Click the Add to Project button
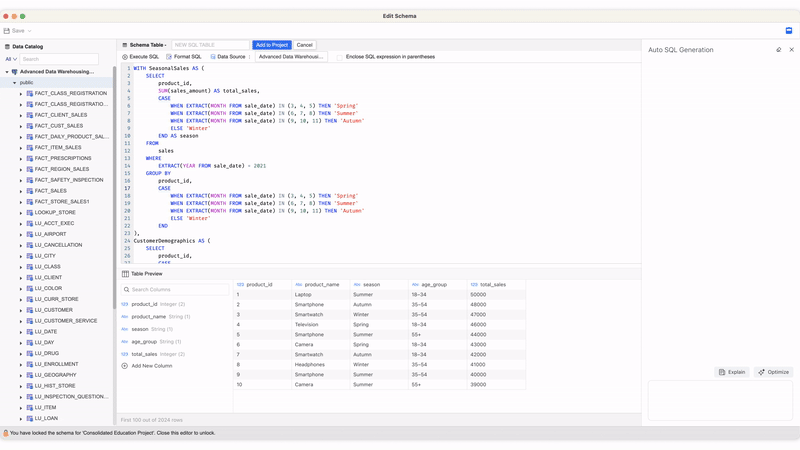 [271, 45]
